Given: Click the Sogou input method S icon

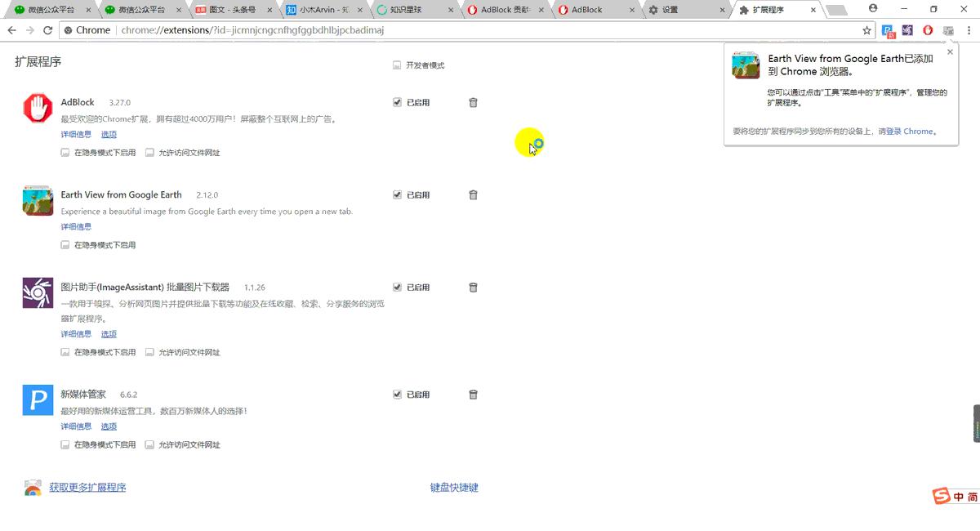Looking at the screenshot, I should point(942,497).
